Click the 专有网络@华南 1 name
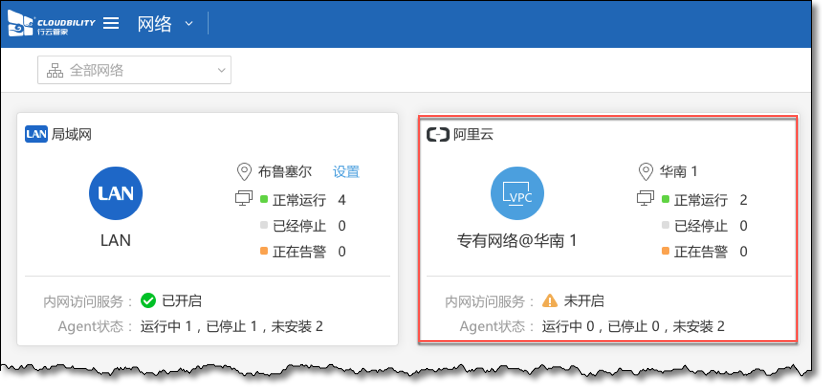Screen dimensions: 822x387 [517, 241]
